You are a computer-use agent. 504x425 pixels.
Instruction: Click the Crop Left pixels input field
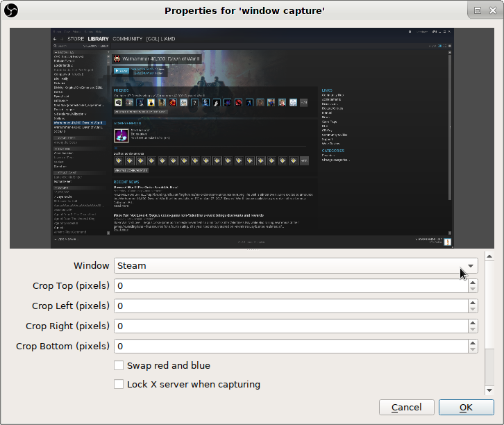tap(291, 306)
